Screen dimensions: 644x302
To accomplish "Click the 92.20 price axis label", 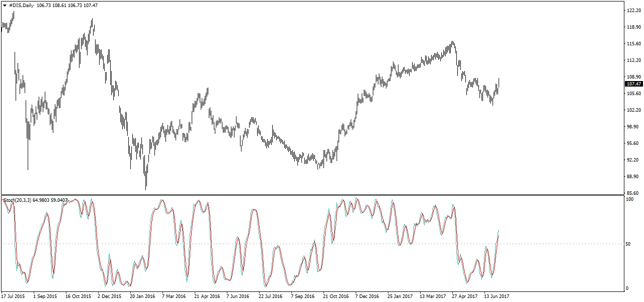I will point(633,160).
